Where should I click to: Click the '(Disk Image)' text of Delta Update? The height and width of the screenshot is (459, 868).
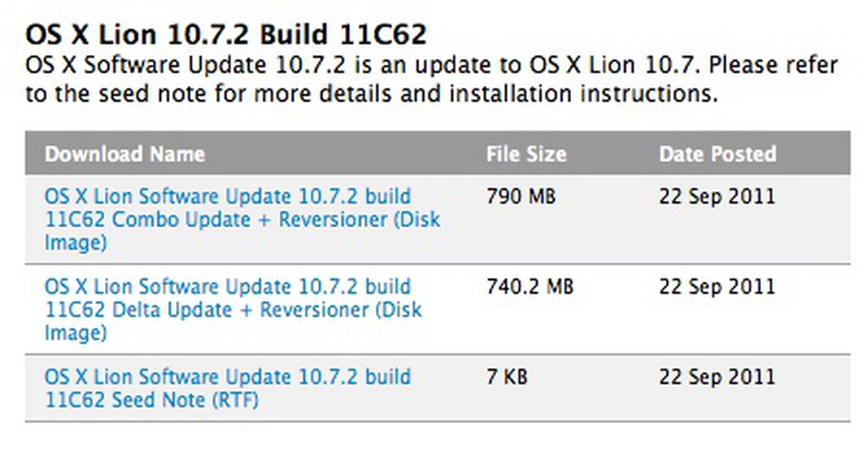76,332
